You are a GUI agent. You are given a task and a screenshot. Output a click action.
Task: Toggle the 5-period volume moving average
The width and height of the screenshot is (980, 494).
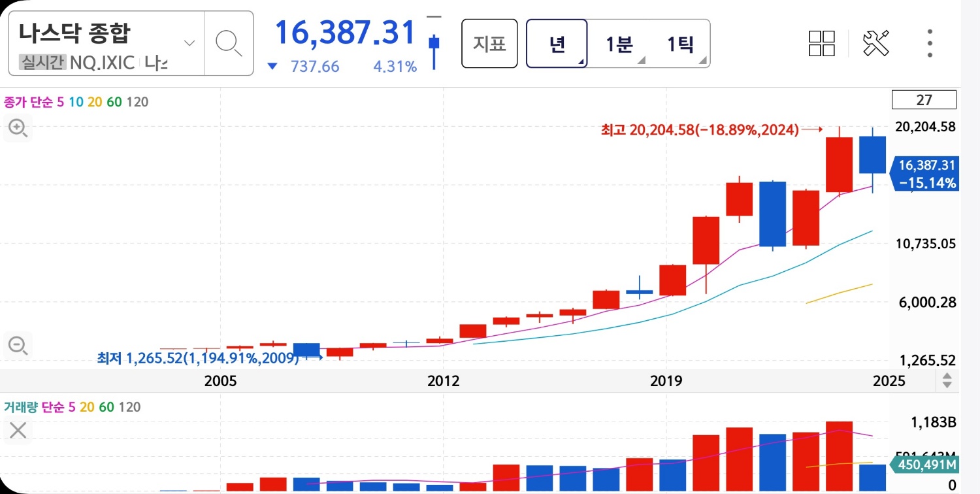click(x=73, y=407)
